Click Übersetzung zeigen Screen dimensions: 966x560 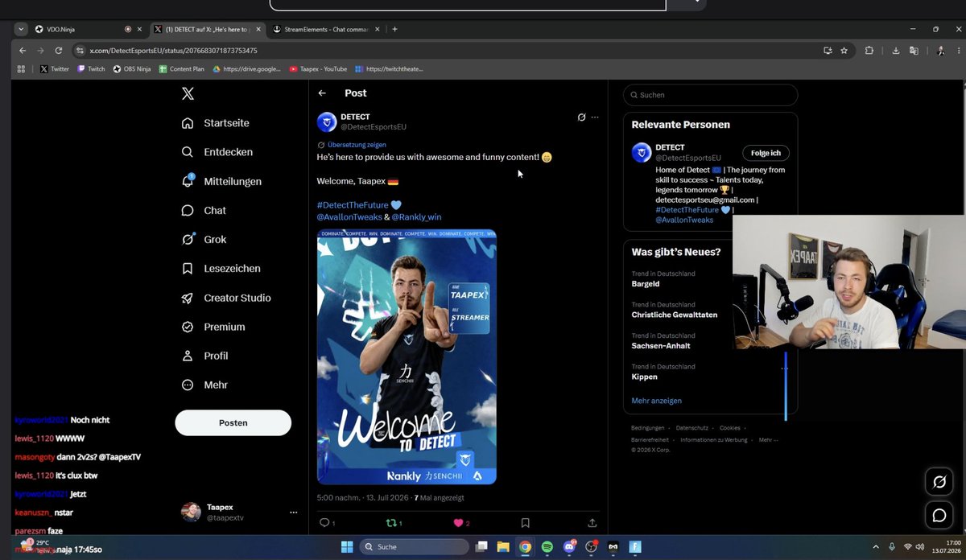tap(357, 145)
